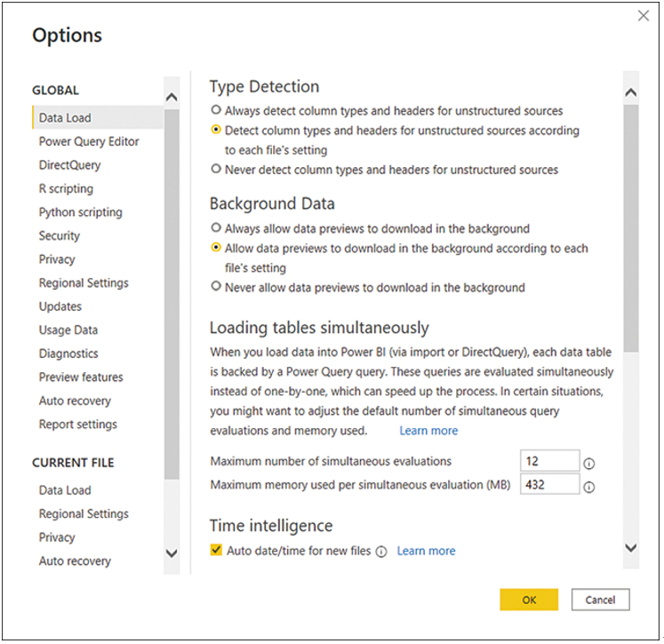This screenshot has width=664, height=644.
Task: Select Never detect column types radio option
Action: point(216,169)
